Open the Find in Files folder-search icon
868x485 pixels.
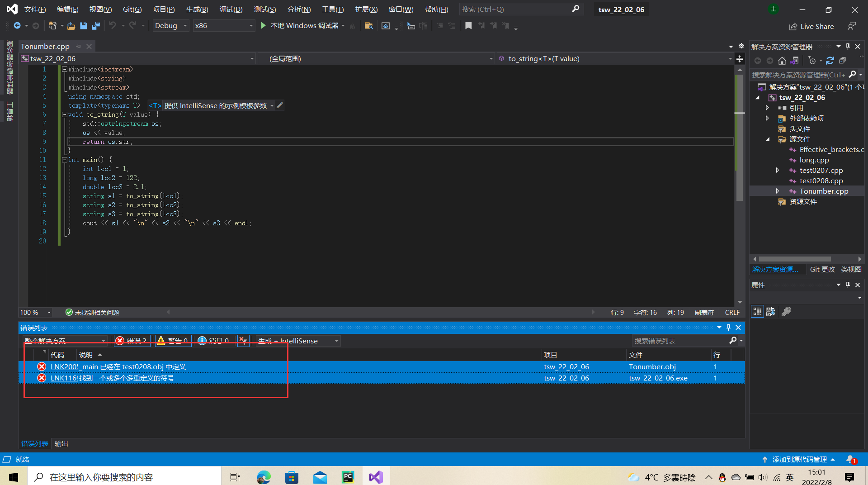tap(369, 26)
